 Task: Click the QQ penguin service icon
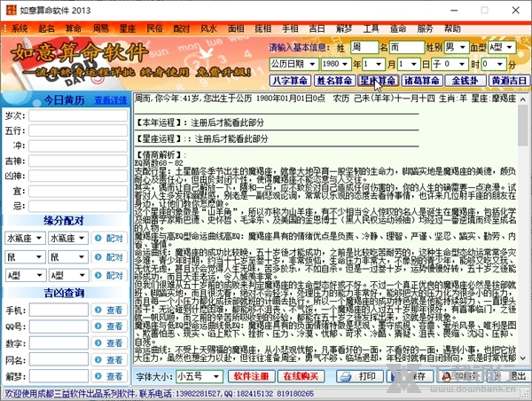click(x=447, y=376)
